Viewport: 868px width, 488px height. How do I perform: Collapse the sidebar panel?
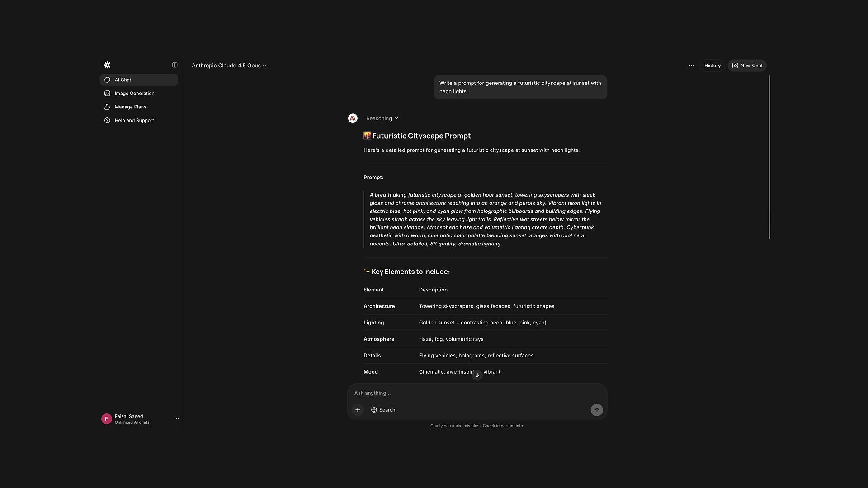[x=175, y=65]
